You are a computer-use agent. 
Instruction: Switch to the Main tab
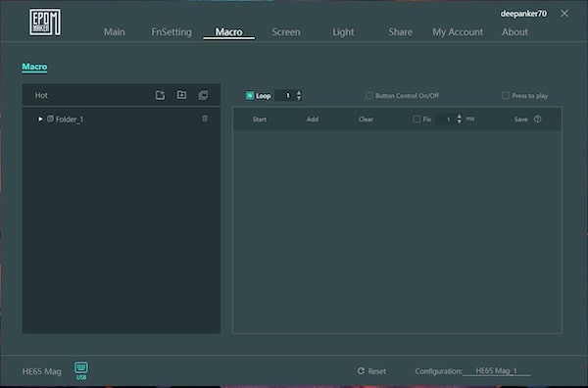(x=115, y=32)
